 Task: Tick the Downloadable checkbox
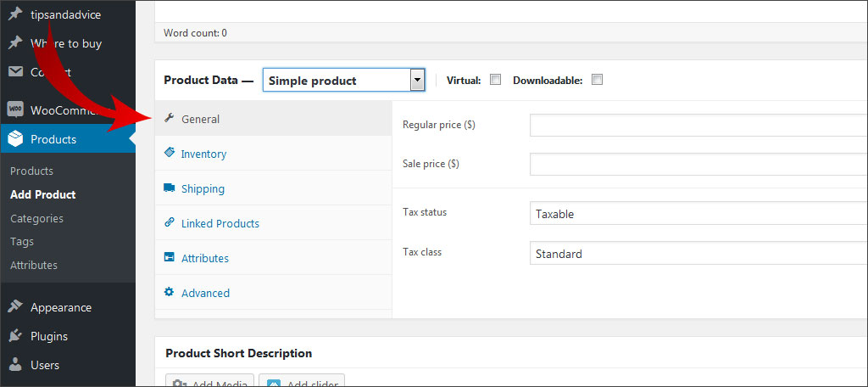coord(597,80)
